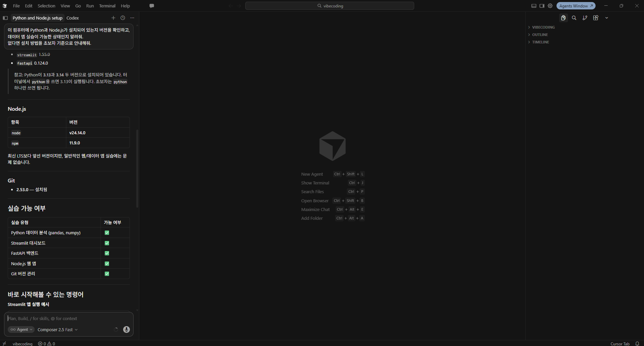644x346 pixels.
Task: Show chat history via the clock icon
Action: 123,18
